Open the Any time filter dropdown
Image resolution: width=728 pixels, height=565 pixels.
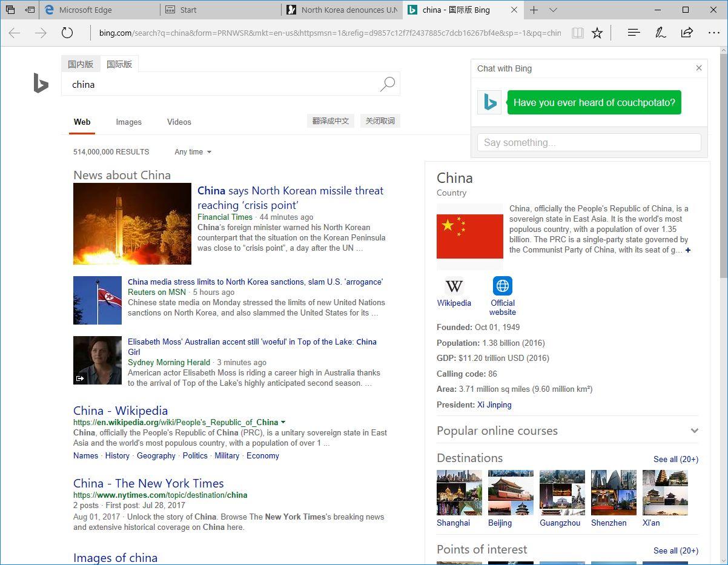pos(193,152)
